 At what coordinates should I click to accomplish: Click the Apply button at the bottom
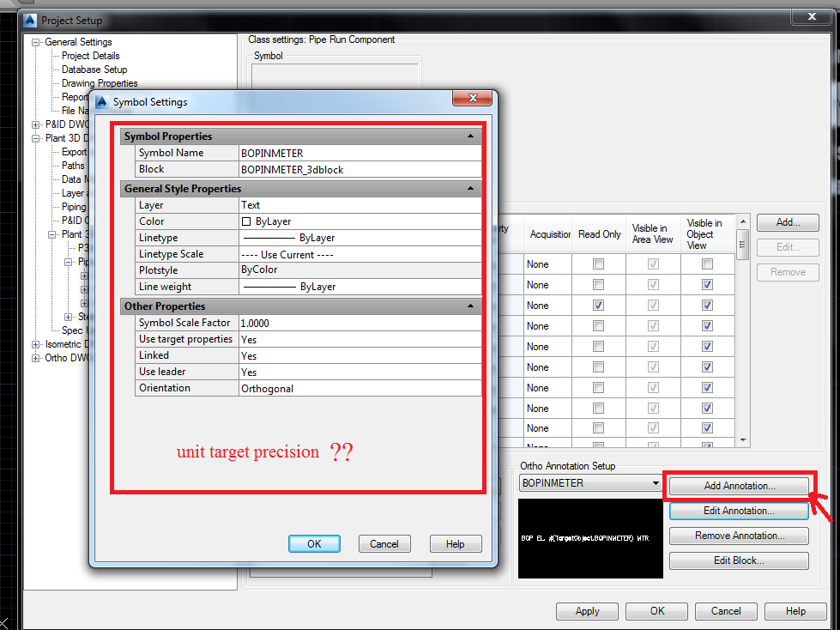coord(587,610)
